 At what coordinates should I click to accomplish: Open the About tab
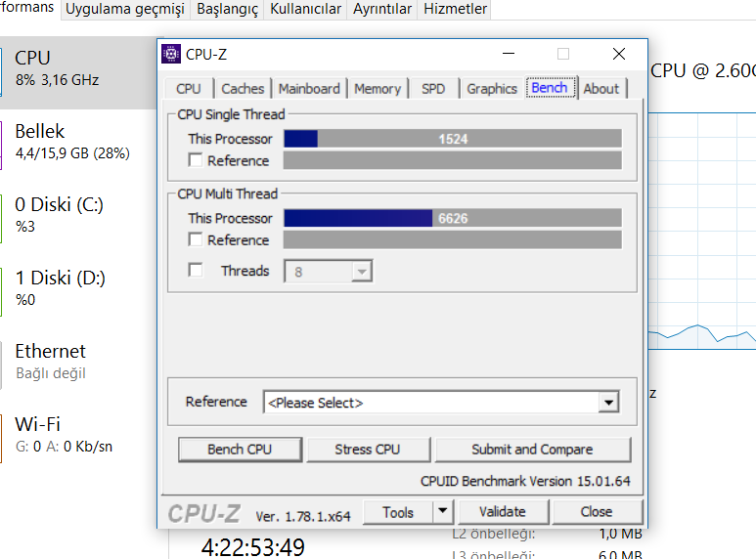tap(601, 89)
